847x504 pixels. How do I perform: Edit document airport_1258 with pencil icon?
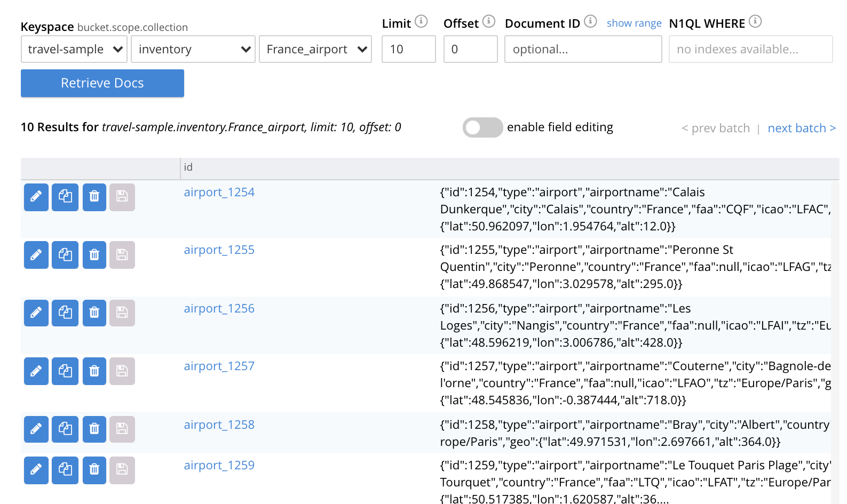(x=36, y=429)
